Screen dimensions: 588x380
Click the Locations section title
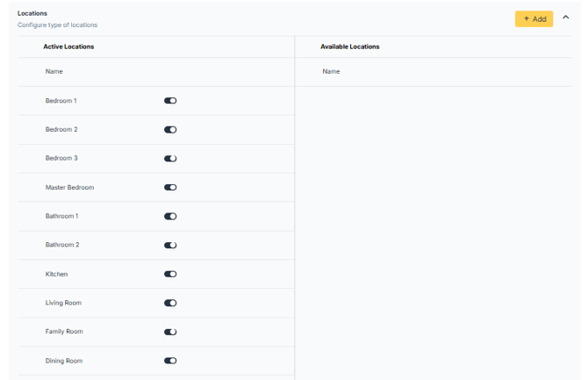point(32,13)
